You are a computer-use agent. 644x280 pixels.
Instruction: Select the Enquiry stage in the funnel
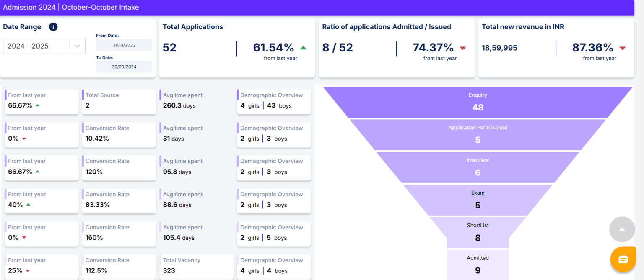tap(478, 102)
